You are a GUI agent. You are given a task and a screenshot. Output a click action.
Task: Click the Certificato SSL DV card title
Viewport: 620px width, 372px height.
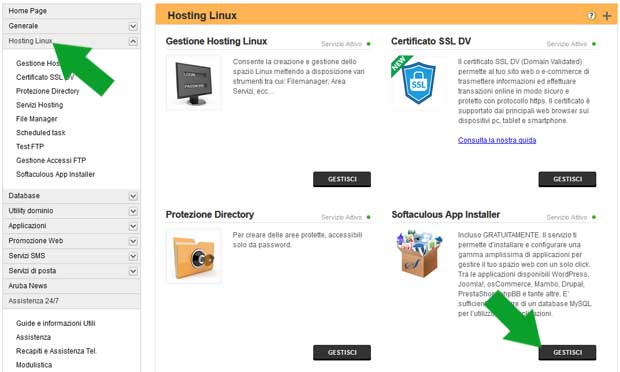pos(431,41)
